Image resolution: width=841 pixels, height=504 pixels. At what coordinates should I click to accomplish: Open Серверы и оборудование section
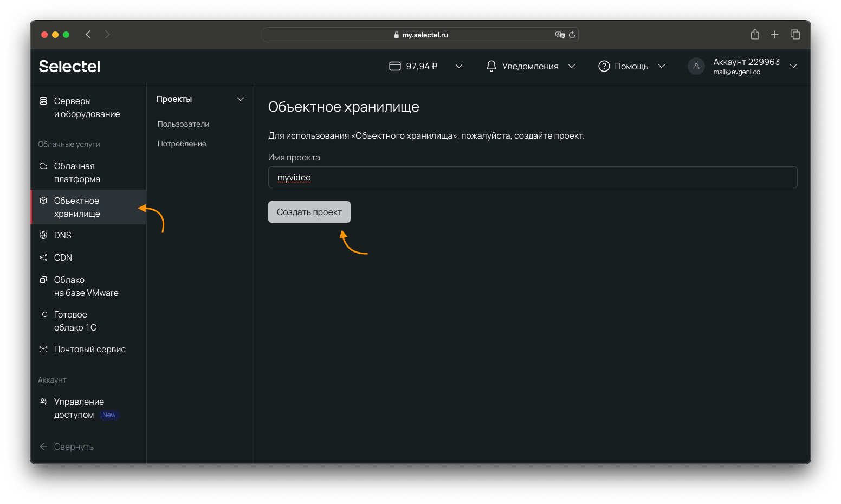tap(88, 107)
